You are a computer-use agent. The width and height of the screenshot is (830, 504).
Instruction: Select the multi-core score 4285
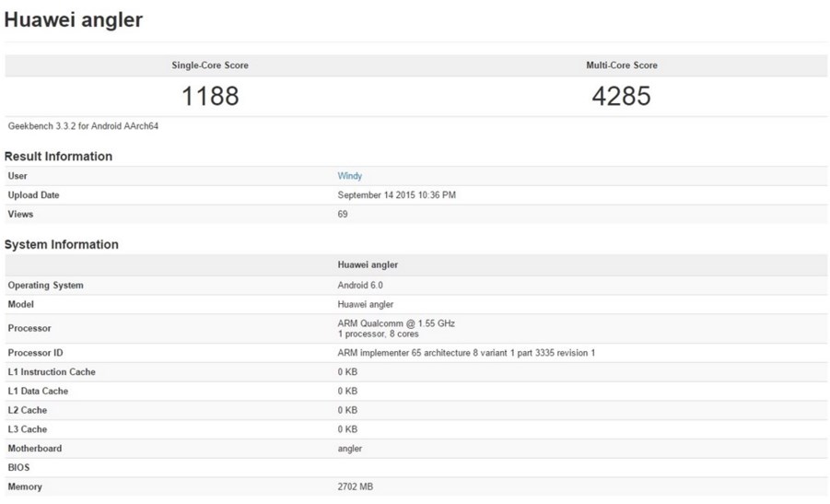(622, 96)
